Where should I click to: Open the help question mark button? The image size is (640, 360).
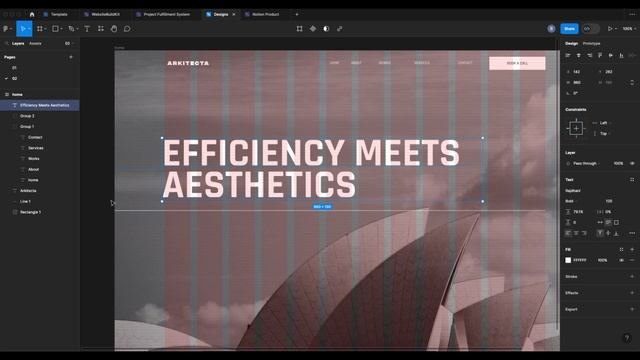[627, 338]
